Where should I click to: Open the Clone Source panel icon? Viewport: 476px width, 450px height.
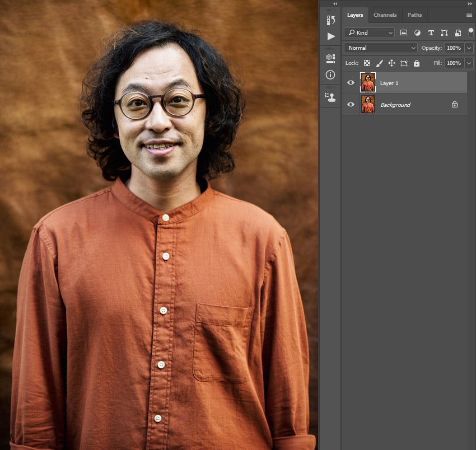(330, 97)
